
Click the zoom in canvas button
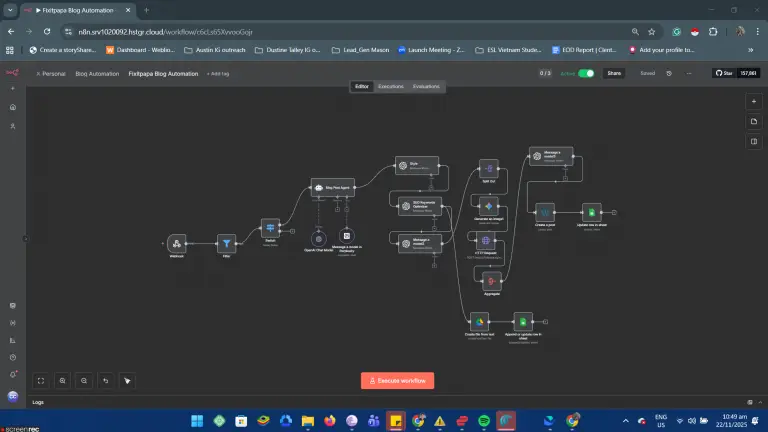click(x=62, y=380)
